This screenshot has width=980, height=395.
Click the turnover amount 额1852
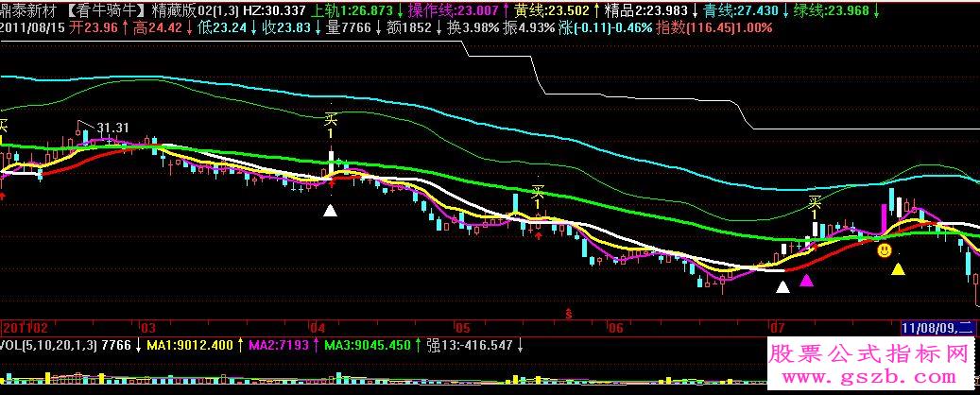(x=409, y=28)
